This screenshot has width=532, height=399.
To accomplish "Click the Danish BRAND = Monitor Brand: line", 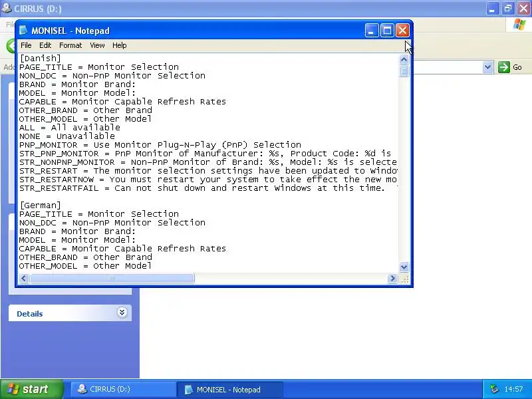I will click(77, 84).
